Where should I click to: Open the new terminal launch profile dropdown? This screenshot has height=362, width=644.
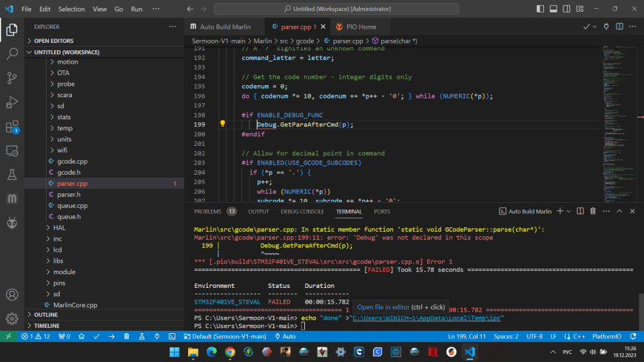click(x=568, y=211)
